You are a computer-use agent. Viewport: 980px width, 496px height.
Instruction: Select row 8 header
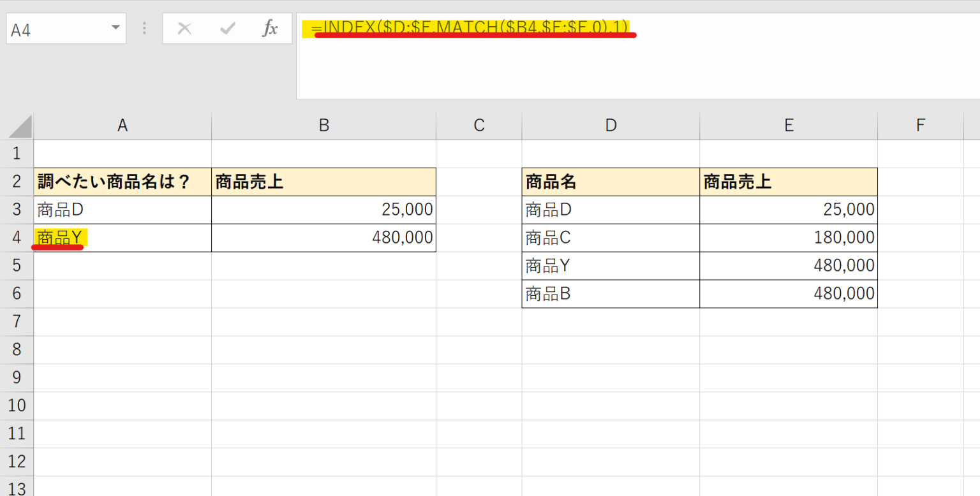point(17,350)
